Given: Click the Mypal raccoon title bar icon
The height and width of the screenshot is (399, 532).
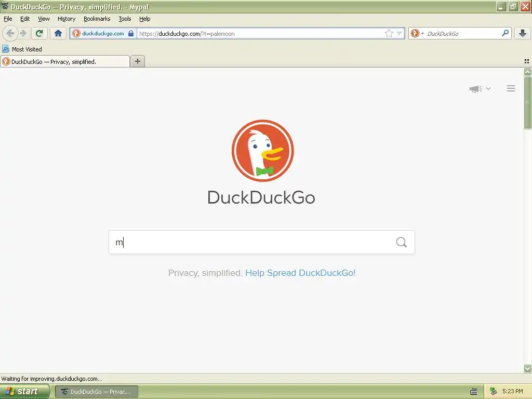Looking at the screenshot, I should pos(5,6).
